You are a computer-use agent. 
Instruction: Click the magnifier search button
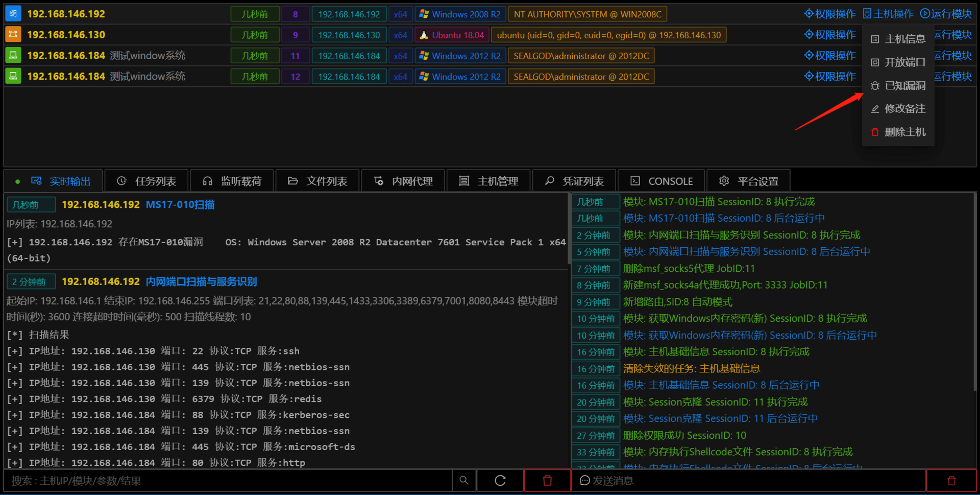click(464, 481)
